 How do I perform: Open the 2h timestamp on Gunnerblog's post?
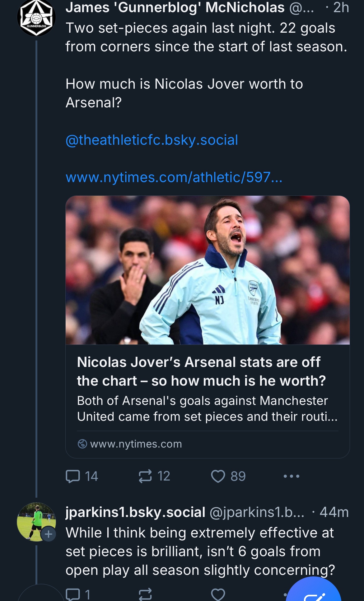[341, 7]
